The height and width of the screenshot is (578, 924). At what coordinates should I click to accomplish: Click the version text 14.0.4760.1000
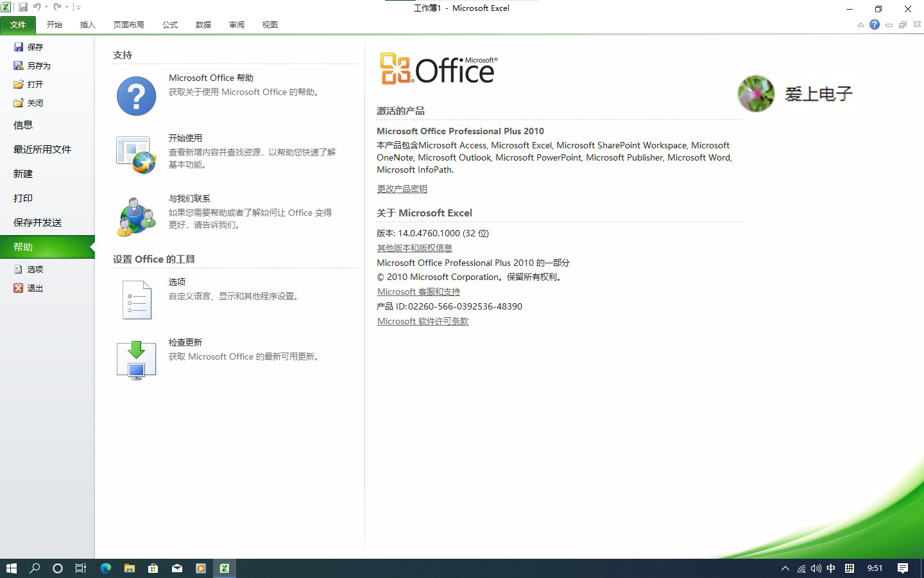pos(429,233)
